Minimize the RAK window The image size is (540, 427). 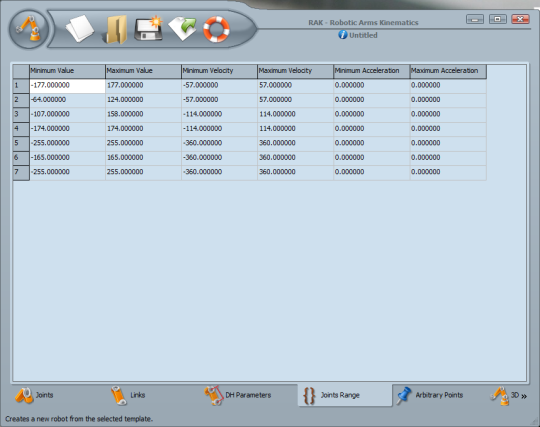tap(475, 19)
